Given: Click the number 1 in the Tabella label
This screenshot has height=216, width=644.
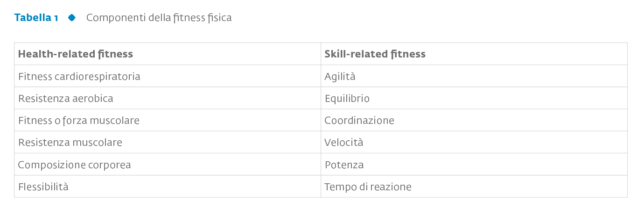Looking at the screenshot, I should (56, 18).
